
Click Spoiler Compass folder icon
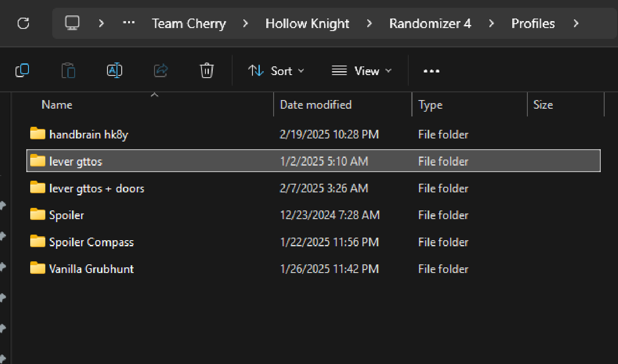38,242
